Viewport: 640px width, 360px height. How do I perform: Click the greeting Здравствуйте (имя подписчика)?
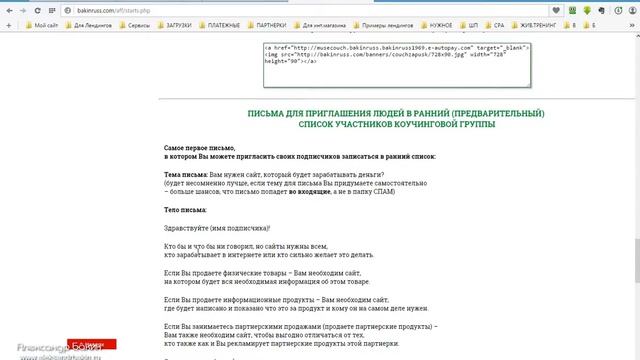click(217, 228)
